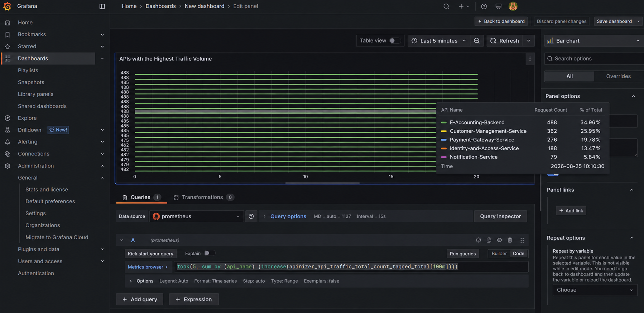
Task: Open the Choose repeat variable dropdown
Action: point(595,290)
